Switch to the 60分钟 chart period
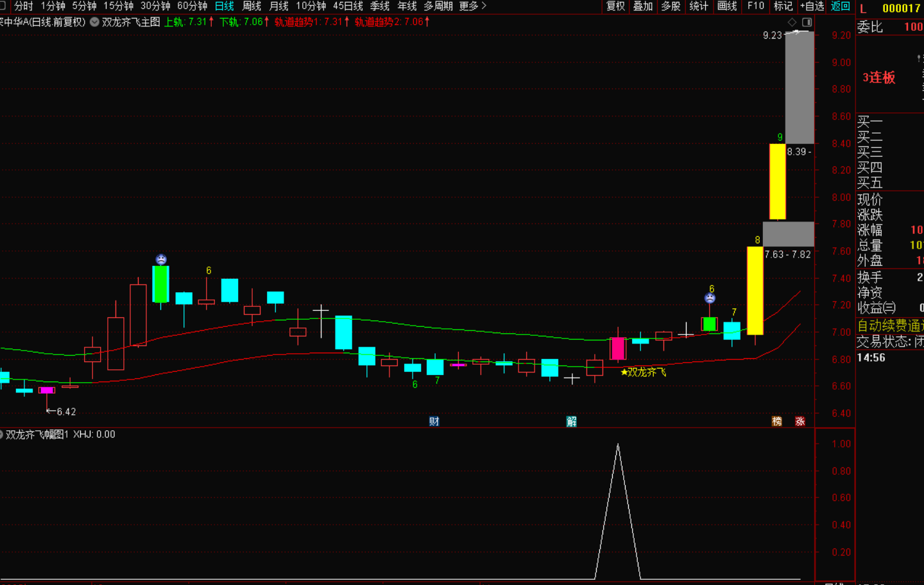 [x=192, y=6]
